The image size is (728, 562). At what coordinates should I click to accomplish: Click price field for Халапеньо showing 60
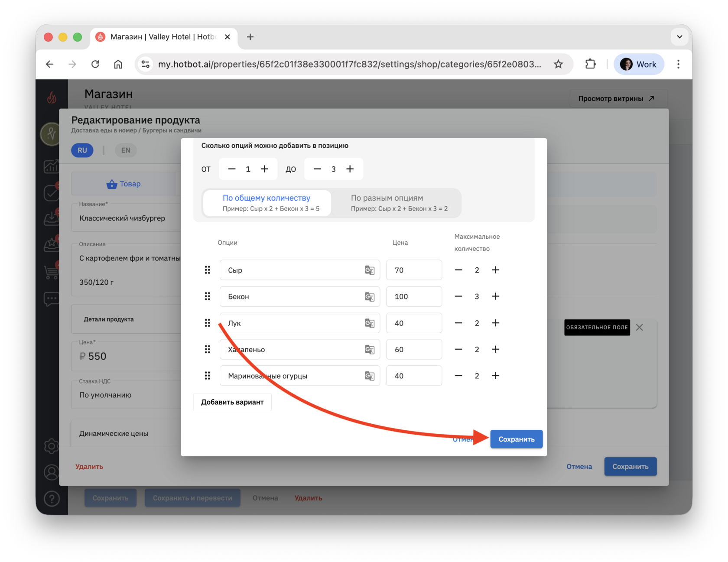pyautogui.click(x=414, y=349)
